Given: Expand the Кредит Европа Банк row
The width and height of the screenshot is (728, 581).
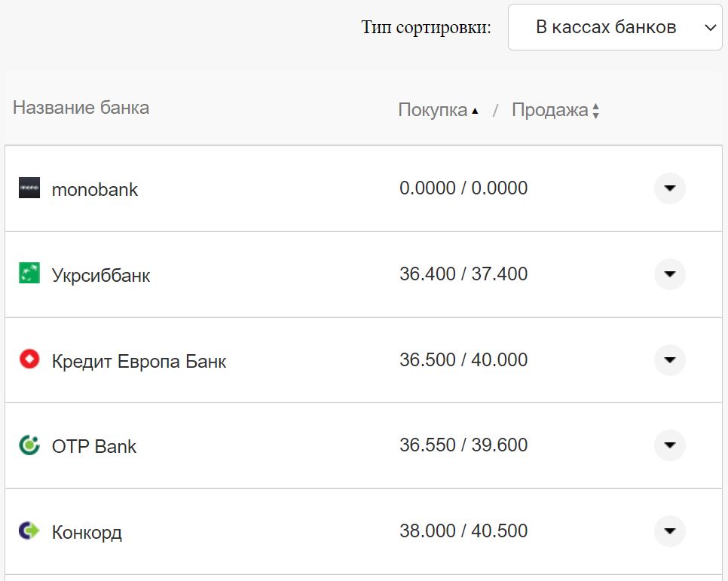Looking at the screenshot, I should (x=669, y=360).
